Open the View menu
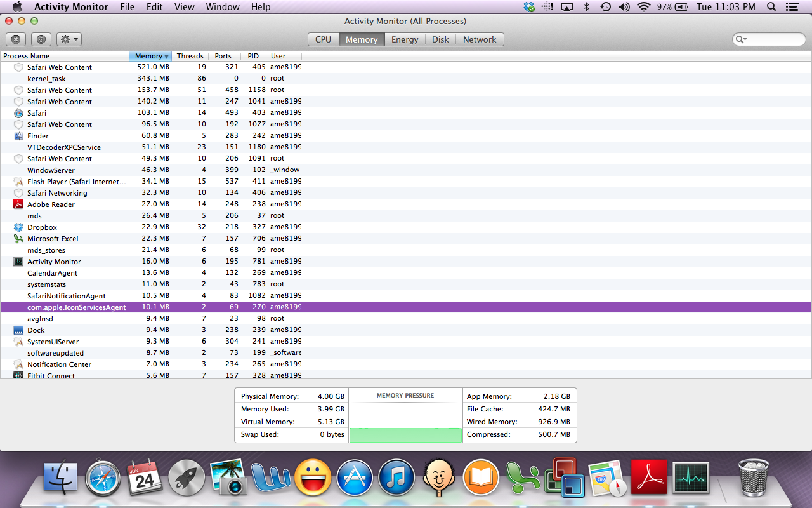The width and height of the screenshot is (812, 508). click(x=185, y=7)
